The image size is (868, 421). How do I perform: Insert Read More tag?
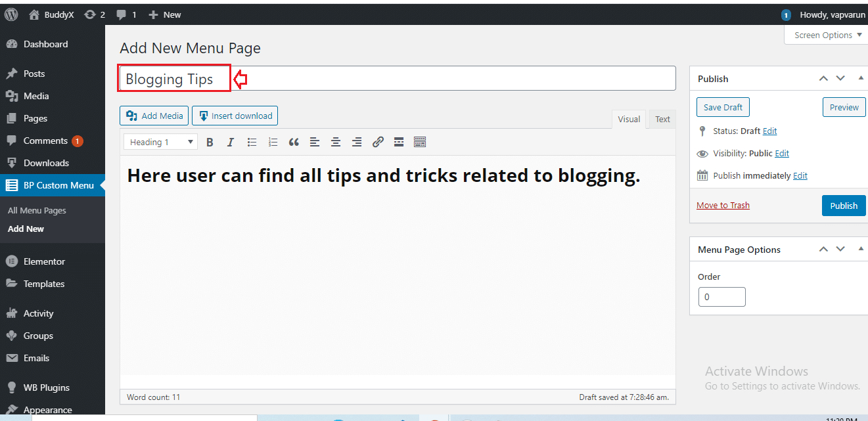398,142
